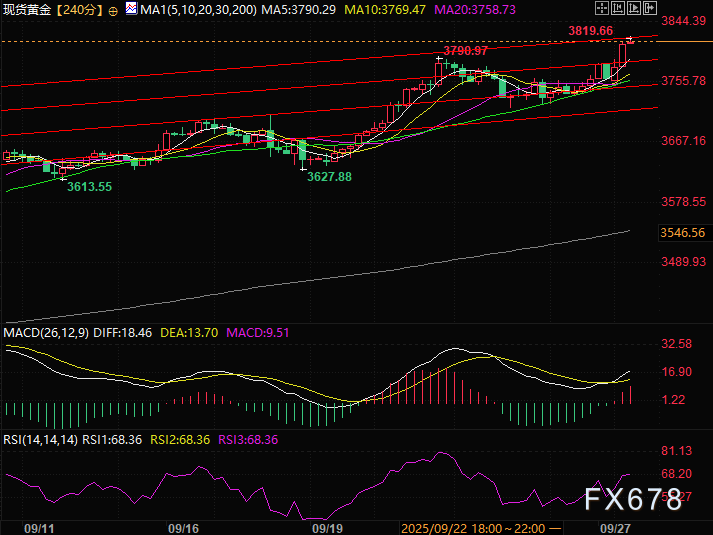Click the 3627.88 low price label

[x=330, y=176]
